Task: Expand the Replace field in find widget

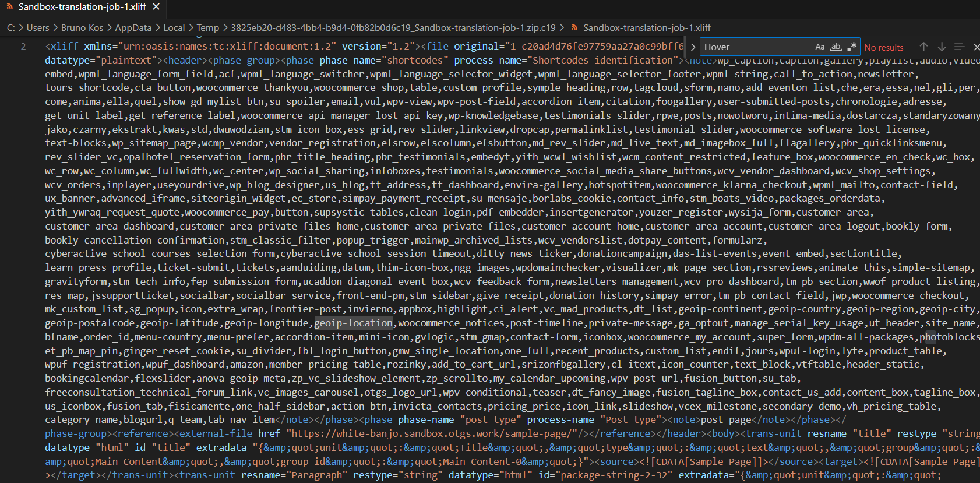Action: pos(693,47)
